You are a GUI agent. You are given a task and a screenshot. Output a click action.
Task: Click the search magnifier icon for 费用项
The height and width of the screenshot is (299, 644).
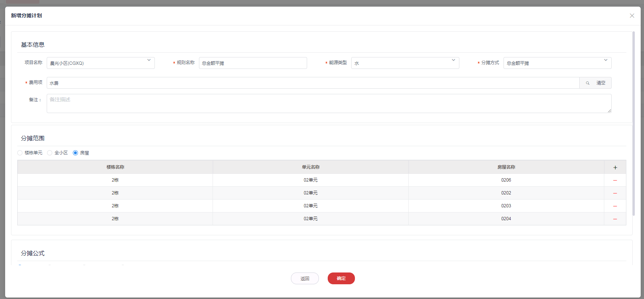coord(588,83)
